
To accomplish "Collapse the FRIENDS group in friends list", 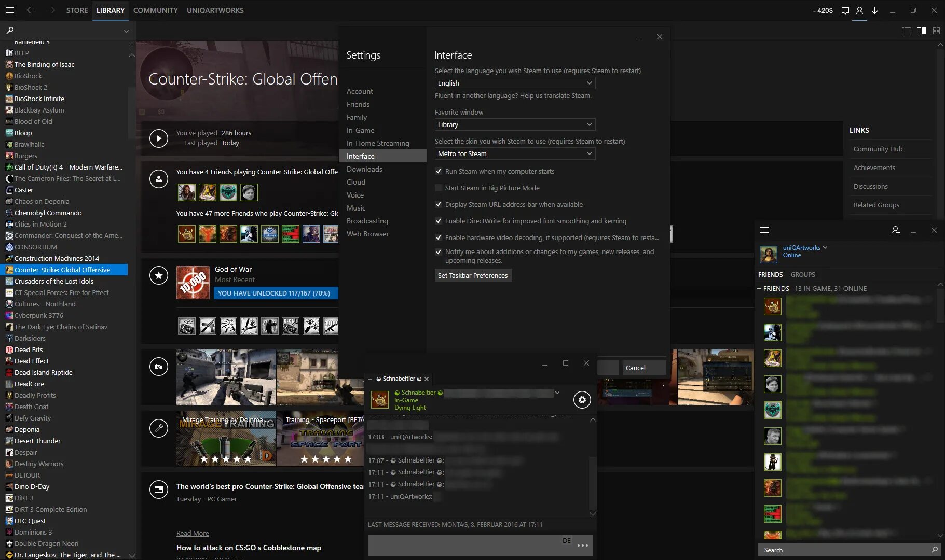I will pos(759,288).
